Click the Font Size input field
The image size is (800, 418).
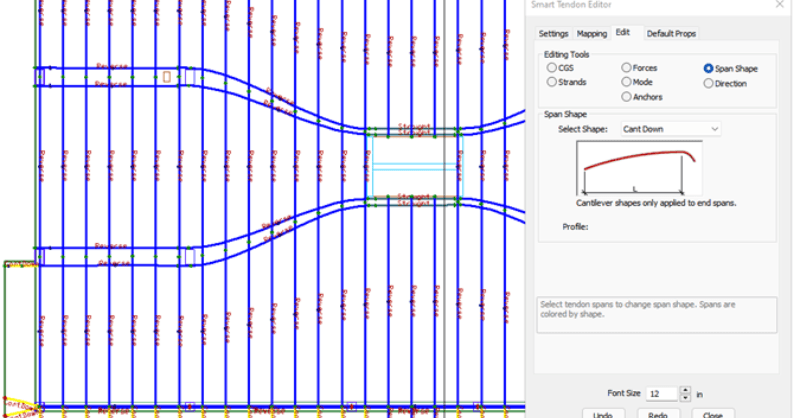tap(660, 394)
